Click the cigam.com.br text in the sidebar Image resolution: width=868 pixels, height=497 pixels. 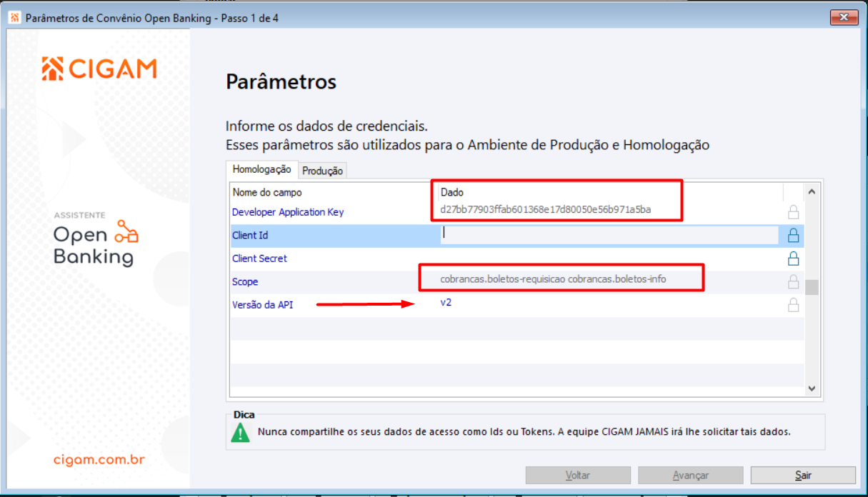(x=99, y=459)
